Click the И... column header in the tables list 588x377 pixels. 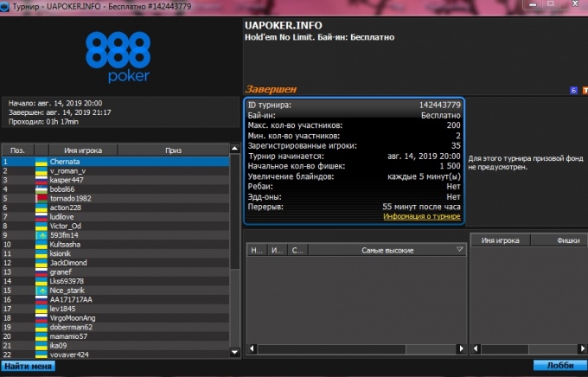click(277, 250)
